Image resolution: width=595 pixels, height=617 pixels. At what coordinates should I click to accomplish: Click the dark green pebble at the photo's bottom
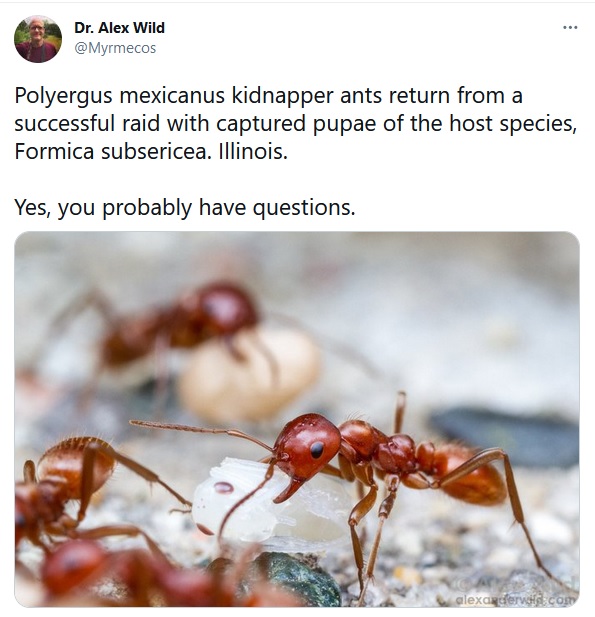pyautogui.click(x=291, y=578)
